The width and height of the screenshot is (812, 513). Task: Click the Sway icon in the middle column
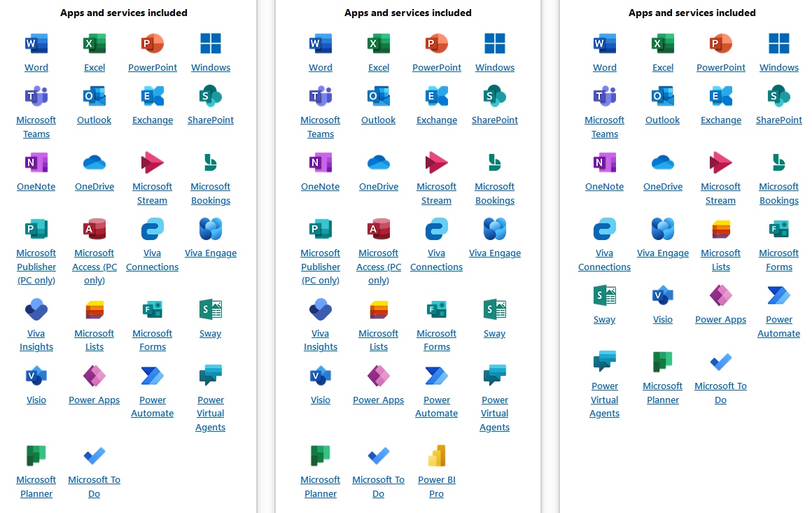tap(495, 309)
